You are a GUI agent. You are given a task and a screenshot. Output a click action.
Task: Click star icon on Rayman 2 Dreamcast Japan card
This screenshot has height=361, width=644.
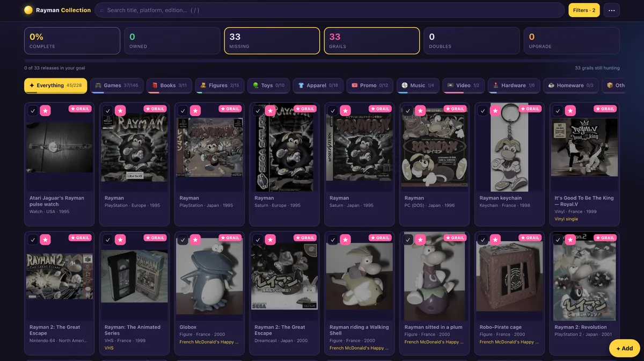tap(270, 240)
